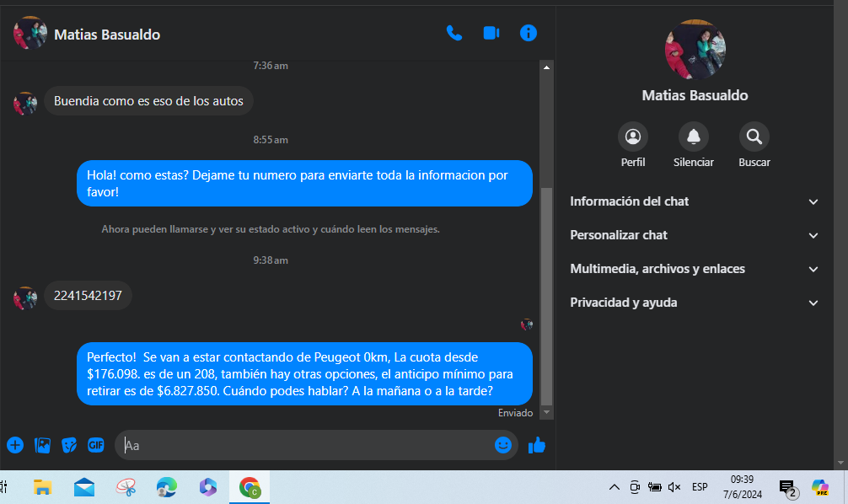Open more actions plus icon
Viewport: 848px width, 504px height.
pyautogui.click(x=15, y=445)
